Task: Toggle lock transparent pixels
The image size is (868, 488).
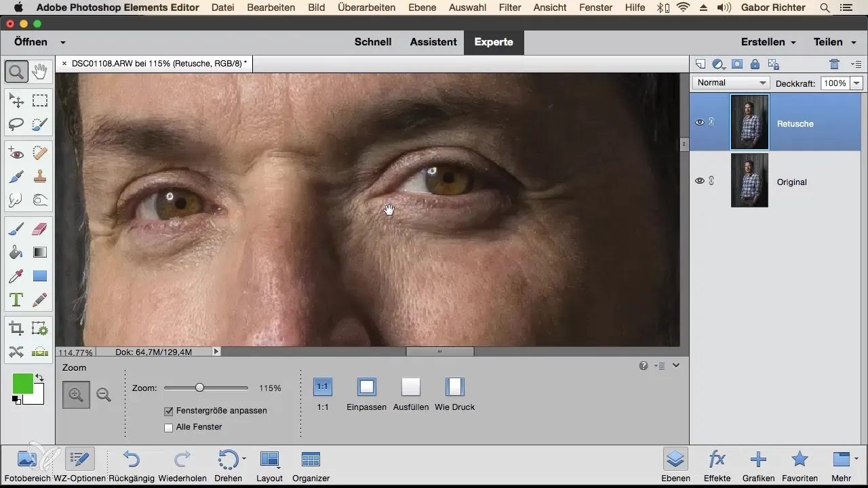Action: [773, 64]
